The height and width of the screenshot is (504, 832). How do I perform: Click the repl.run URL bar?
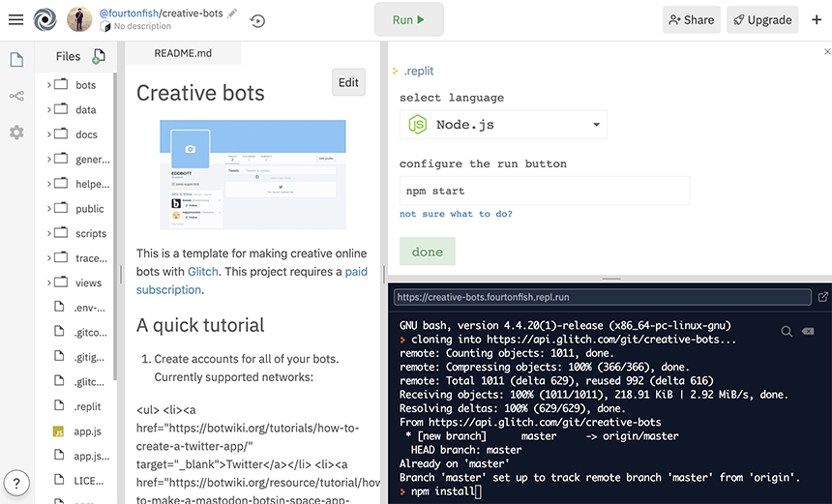(x=603, y=297)
